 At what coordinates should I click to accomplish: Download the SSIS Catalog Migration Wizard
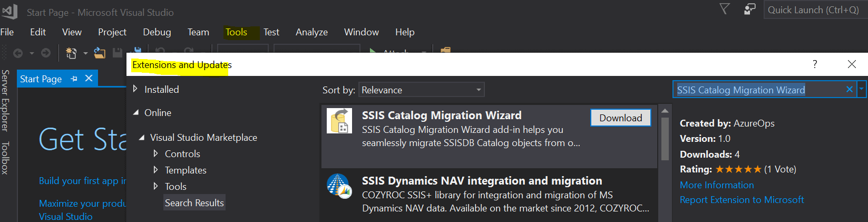620,118
